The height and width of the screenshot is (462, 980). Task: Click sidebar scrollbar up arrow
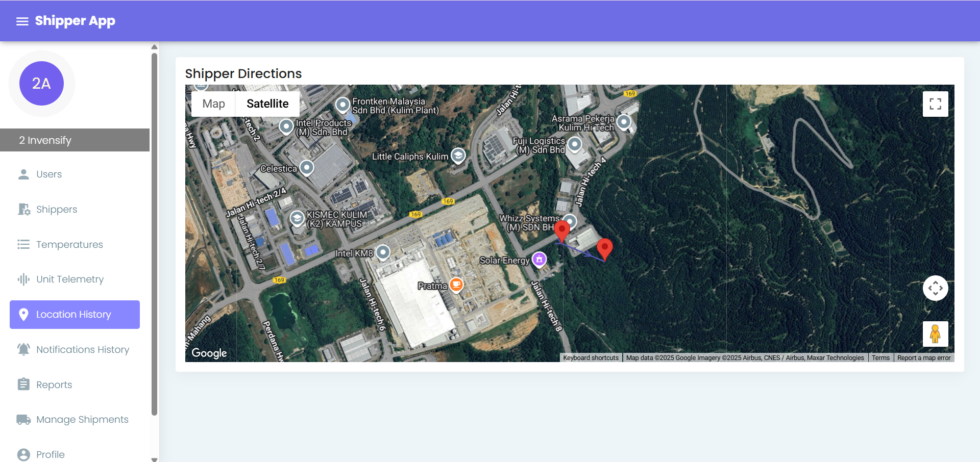[154, 47]
